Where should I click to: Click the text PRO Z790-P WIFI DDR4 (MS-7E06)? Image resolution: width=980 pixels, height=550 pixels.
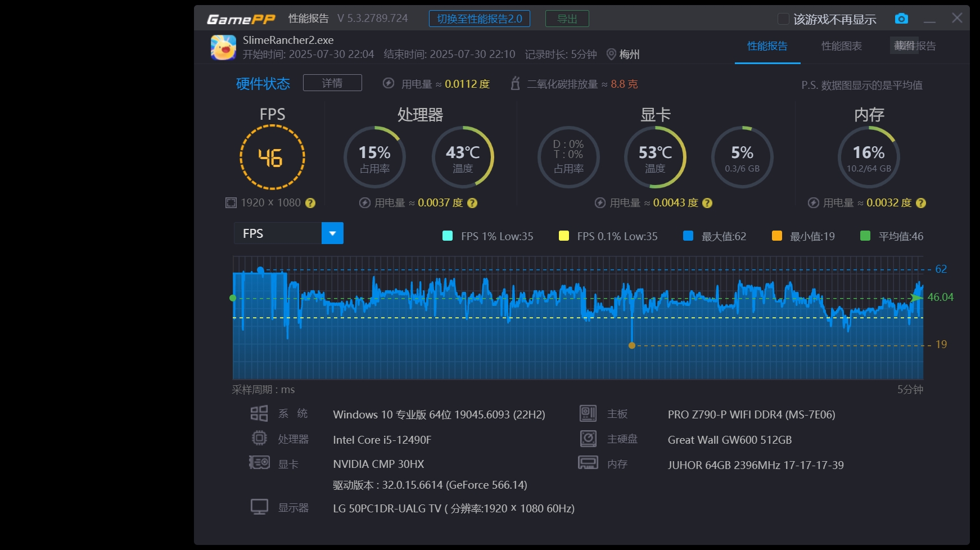pyautogui.click(x=751, y=414)
